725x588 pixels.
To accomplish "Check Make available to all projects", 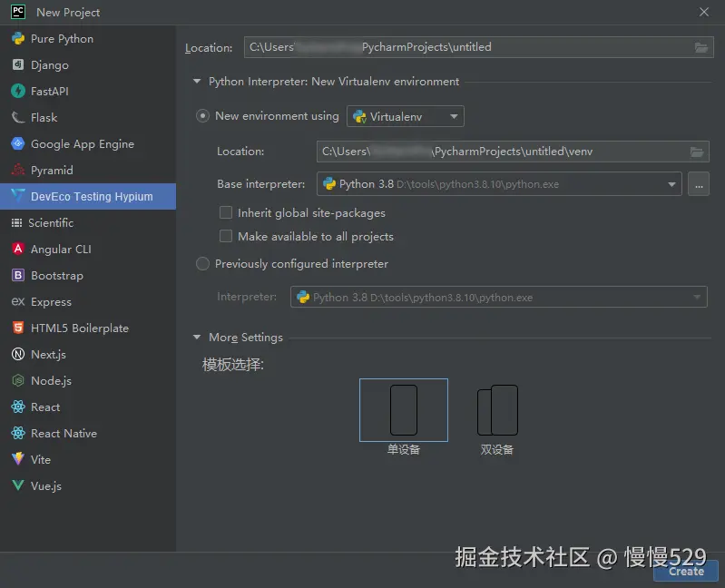I will pos(226,236).
